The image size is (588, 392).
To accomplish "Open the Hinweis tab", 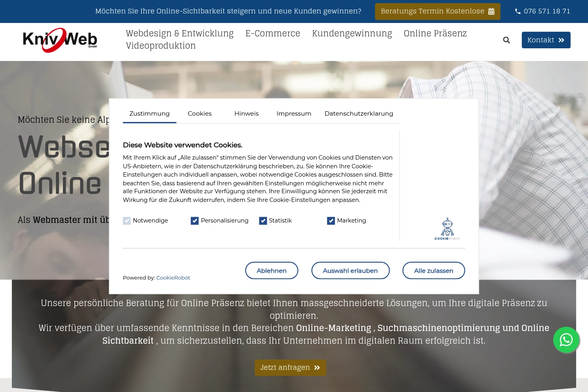I will click(x=246, y=113).
